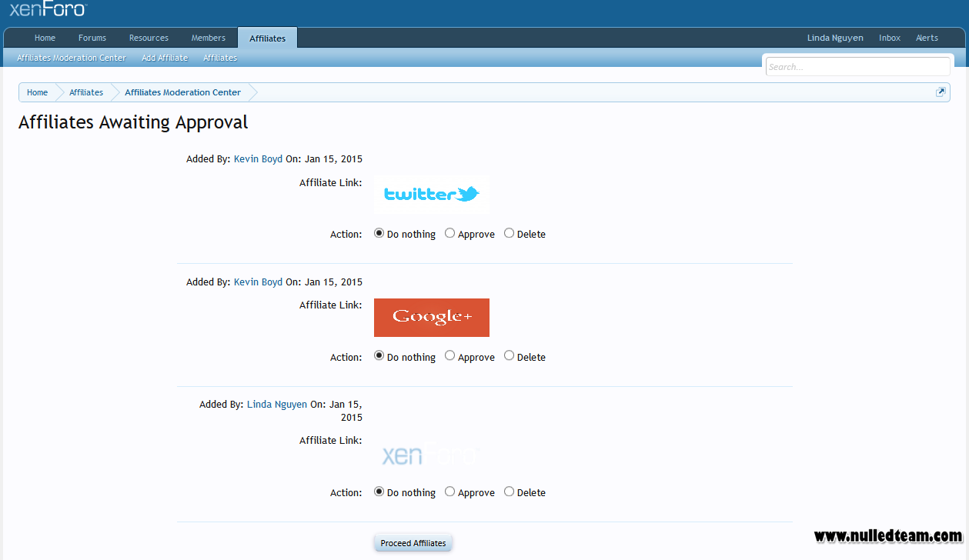Click Add Affiliate sub-navigation link
The height and width of the screenshot is (560, 969).
165,58
